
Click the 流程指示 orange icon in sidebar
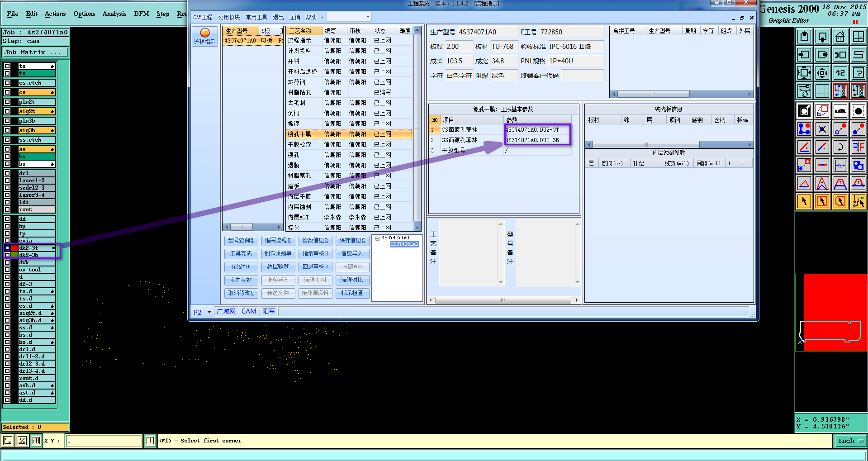coord(205,36)
